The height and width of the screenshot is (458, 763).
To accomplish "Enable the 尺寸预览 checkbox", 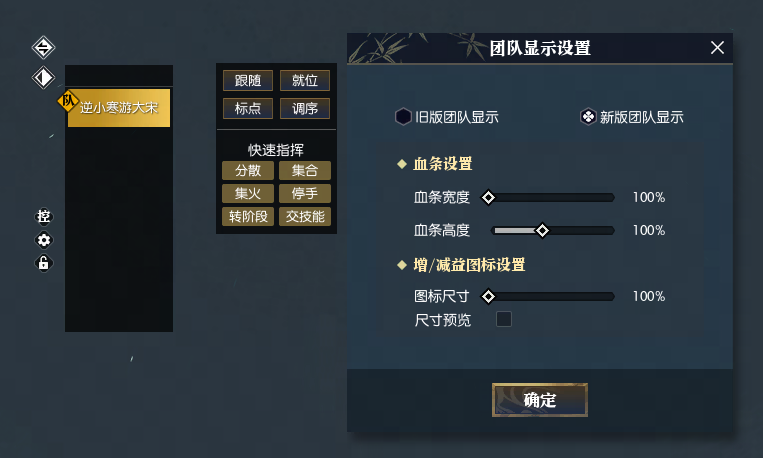I will point(504,319).
